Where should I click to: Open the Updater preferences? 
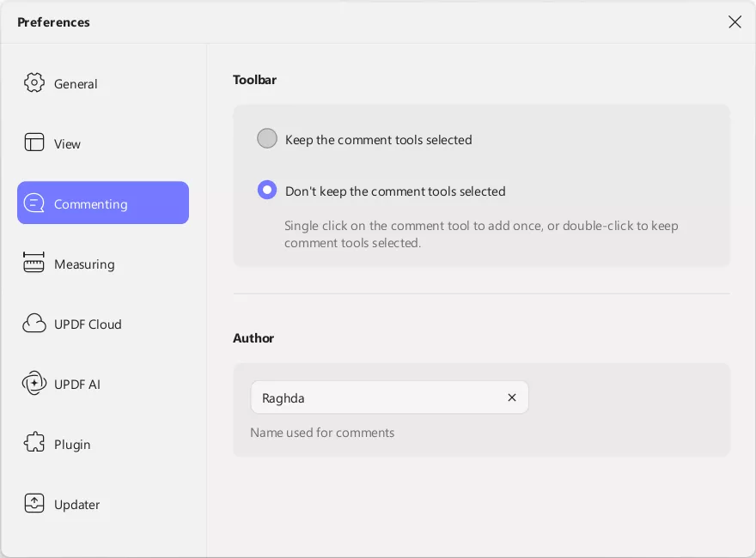point(77,505)
